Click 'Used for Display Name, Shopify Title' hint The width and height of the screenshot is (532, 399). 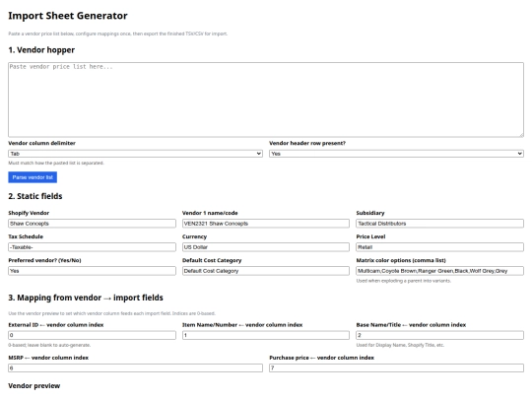click(x=400, y=345)
